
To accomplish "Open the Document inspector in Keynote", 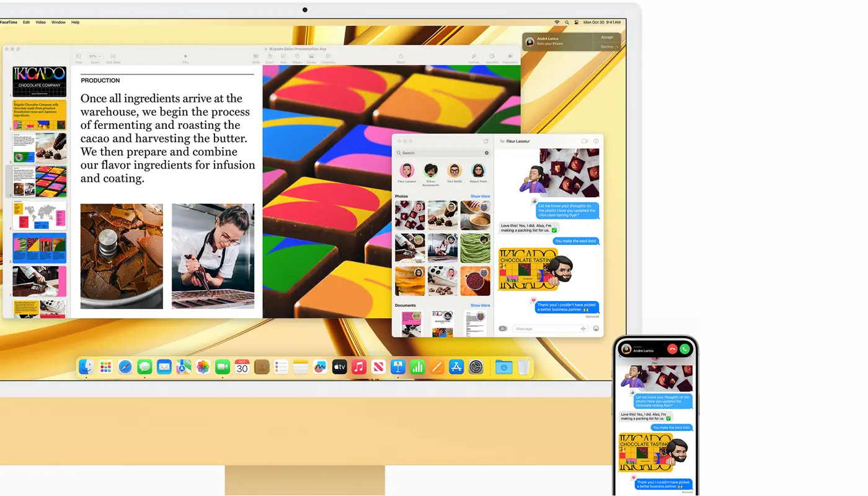I will pos(510,58).
